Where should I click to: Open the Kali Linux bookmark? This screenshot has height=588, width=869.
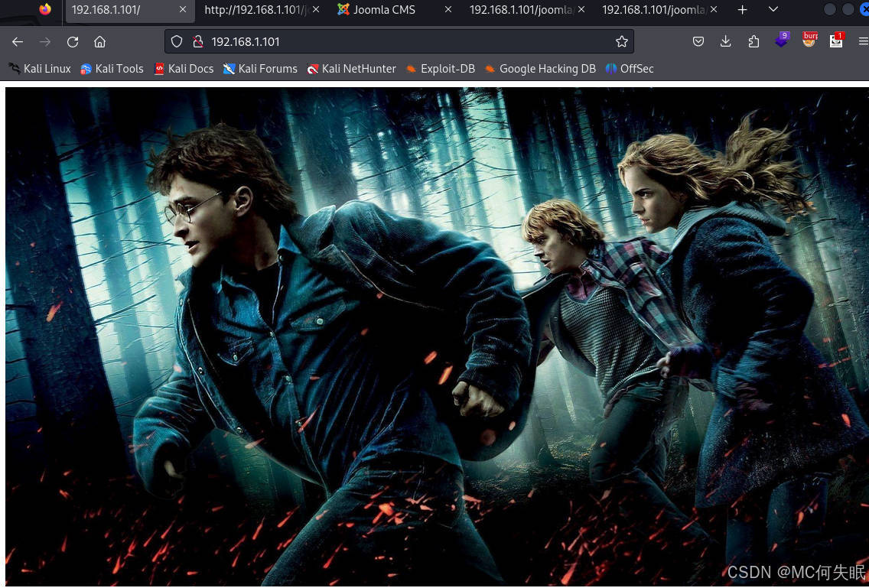[x=39, y=69]
